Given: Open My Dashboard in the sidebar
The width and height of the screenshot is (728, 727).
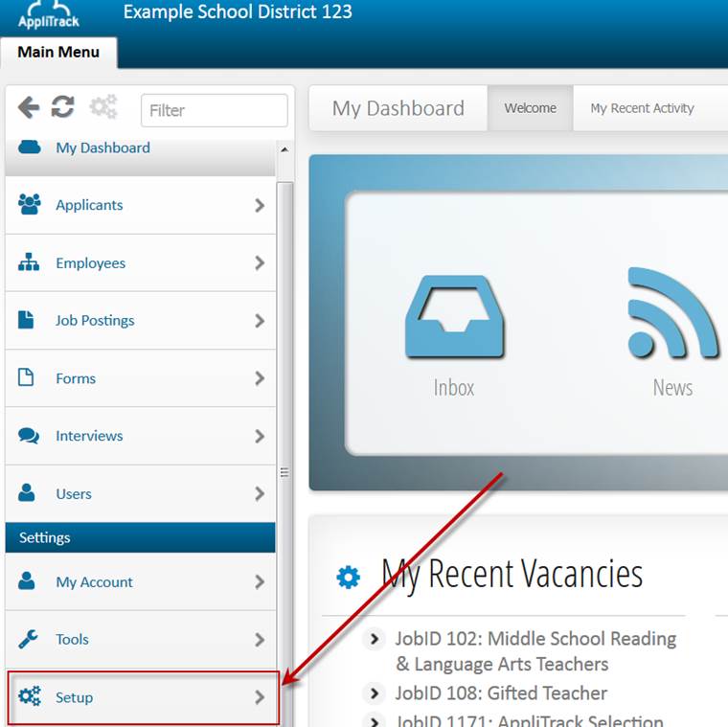Looking at the screenshot, I should click(140, 157).
